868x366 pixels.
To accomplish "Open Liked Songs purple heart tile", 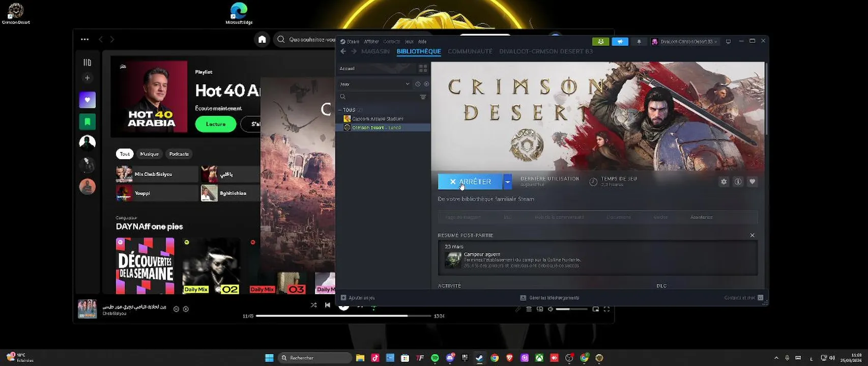I will [87, 100].
